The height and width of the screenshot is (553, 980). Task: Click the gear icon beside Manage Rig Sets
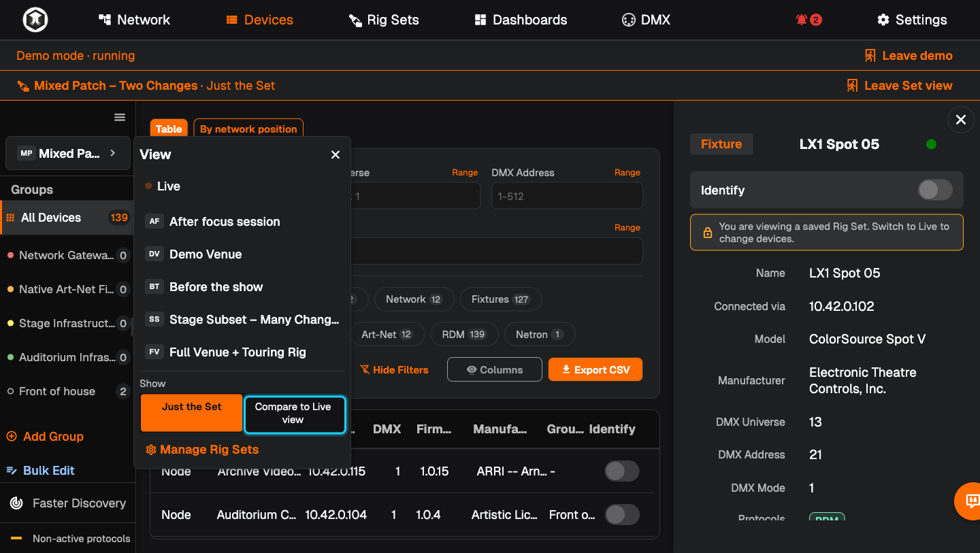[x=151, y=450]
